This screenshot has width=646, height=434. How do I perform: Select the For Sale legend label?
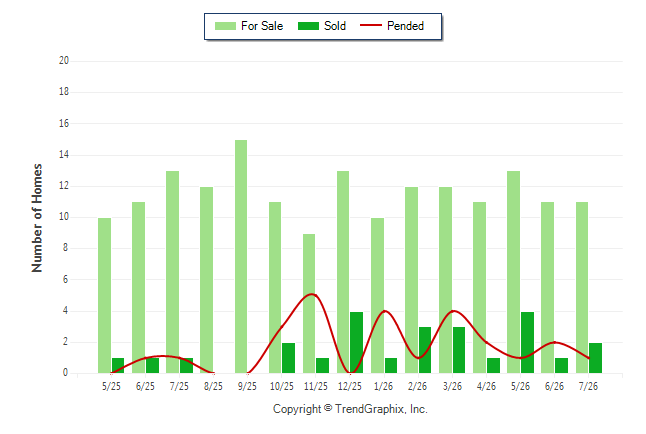tap(262, 26)
